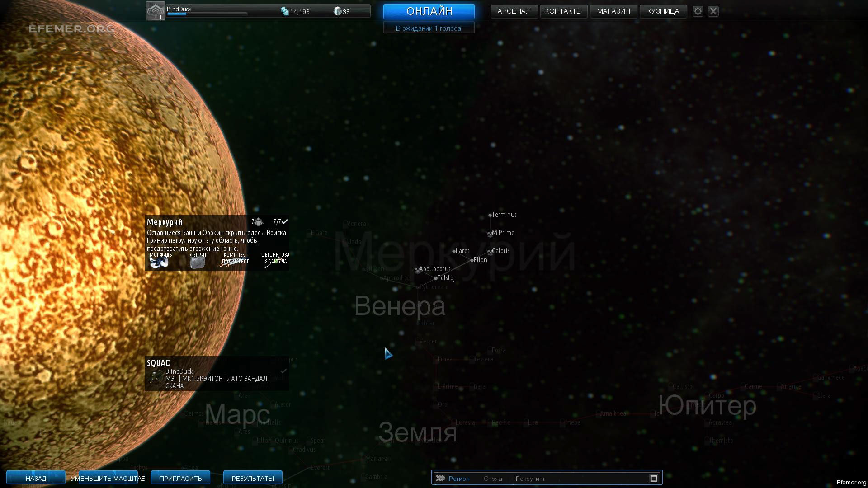This screenshot has height=488, width=868.
Task: Click the SQUAD panel heading
Action: coord(159,363)
